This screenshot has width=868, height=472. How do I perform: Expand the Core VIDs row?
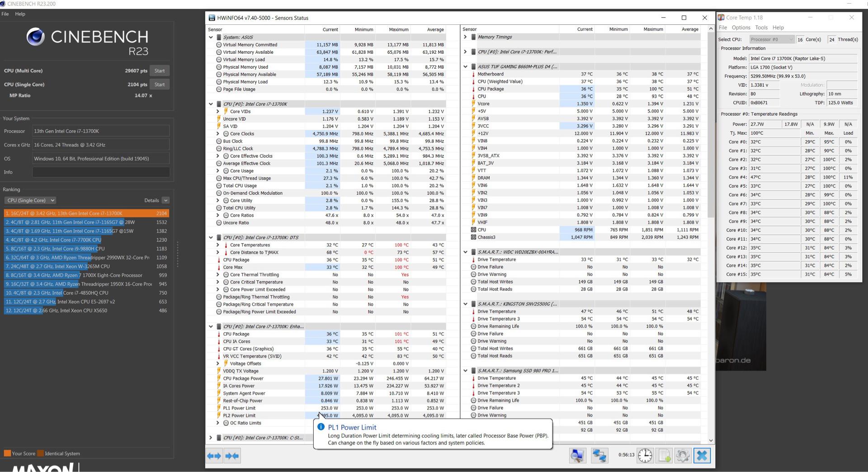[217, 111]
